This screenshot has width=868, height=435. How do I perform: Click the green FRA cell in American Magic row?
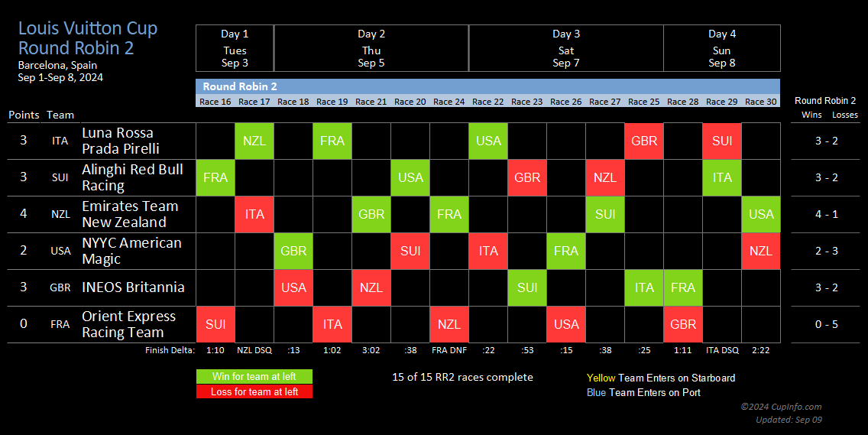click(565, 251)
